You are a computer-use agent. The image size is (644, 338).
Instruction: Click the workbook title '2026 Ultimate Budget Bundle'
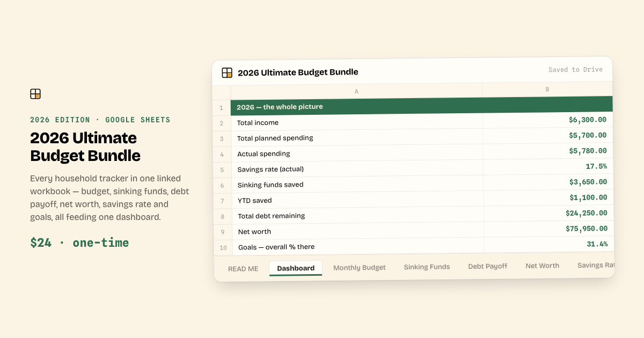click(298, 72)
